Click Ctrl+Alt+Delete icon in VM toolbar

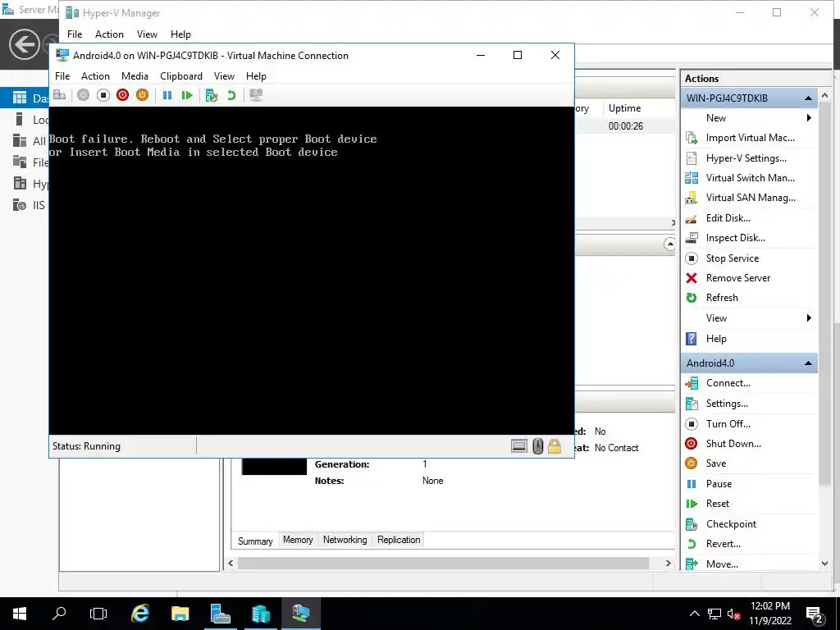[x=59, y=95]
